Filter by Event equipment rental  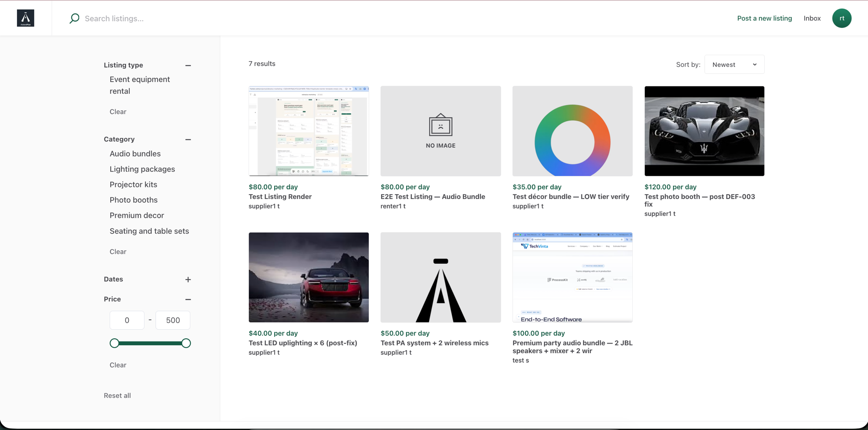tap(140, 85)
